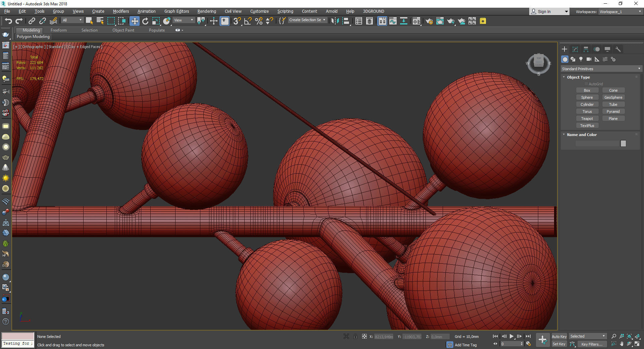
Task: Toggle the Selection Lock padlock
Action: click(355, 336)
